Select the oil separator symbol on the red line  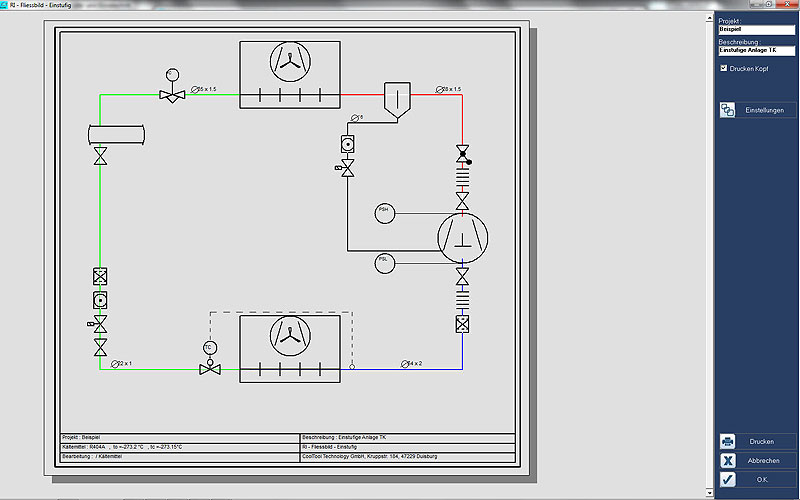(x=397, y=100)
